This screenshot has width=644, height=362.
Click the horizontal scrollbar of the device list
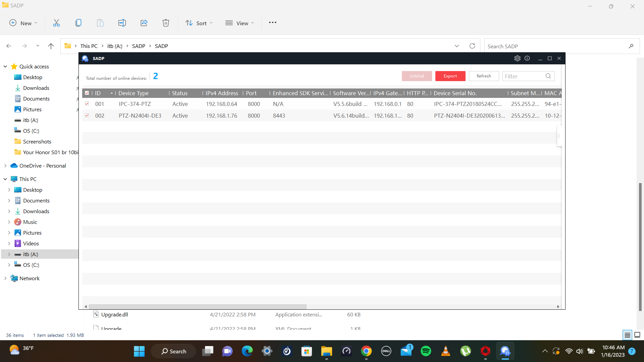198,307
